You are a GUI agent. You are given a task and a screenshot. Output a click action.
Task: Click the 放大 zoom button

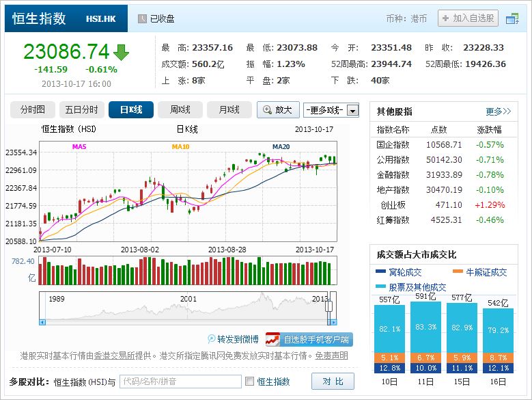click(278, 109)
